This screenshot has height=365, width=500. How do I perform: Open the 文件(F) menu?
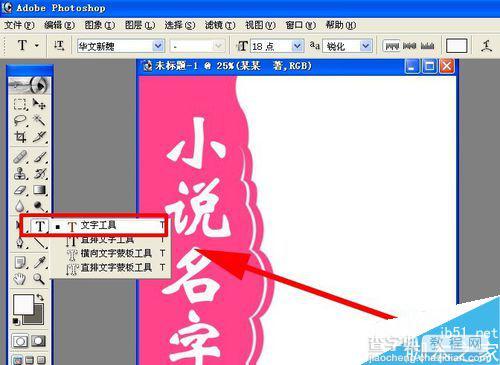pos(19,25)
